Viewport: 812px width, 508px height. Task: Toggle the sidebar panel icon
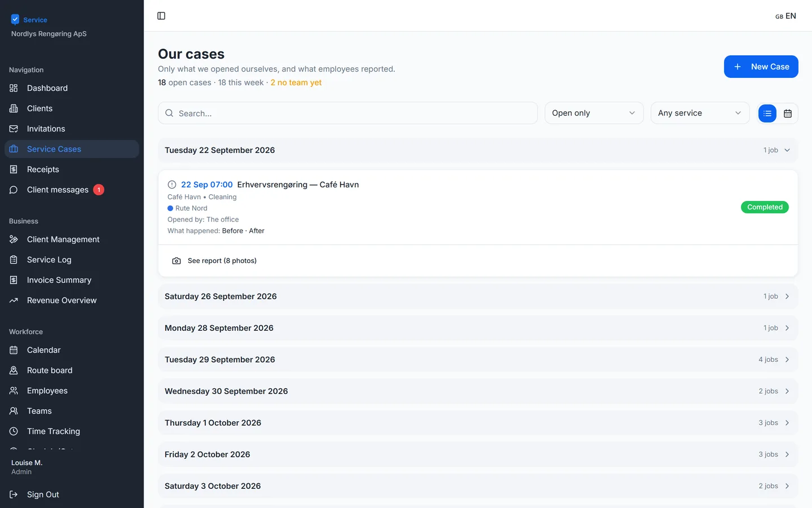(x=161, y=16)
